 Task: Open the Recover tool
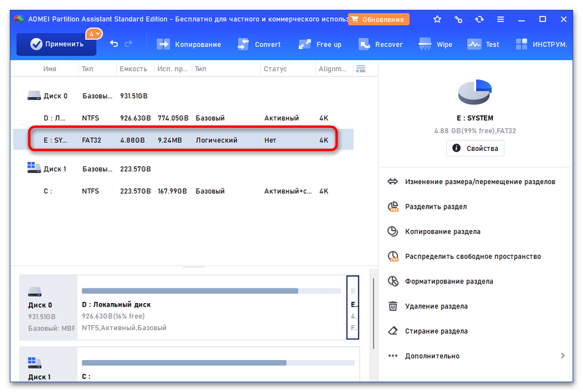pos(380,44)
